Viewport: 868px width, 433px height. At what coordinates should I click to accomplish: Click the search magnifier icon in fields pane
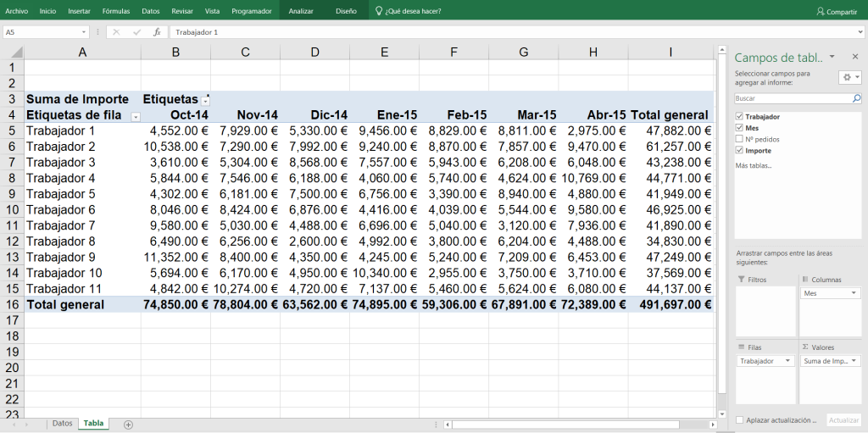click(856, 99)
